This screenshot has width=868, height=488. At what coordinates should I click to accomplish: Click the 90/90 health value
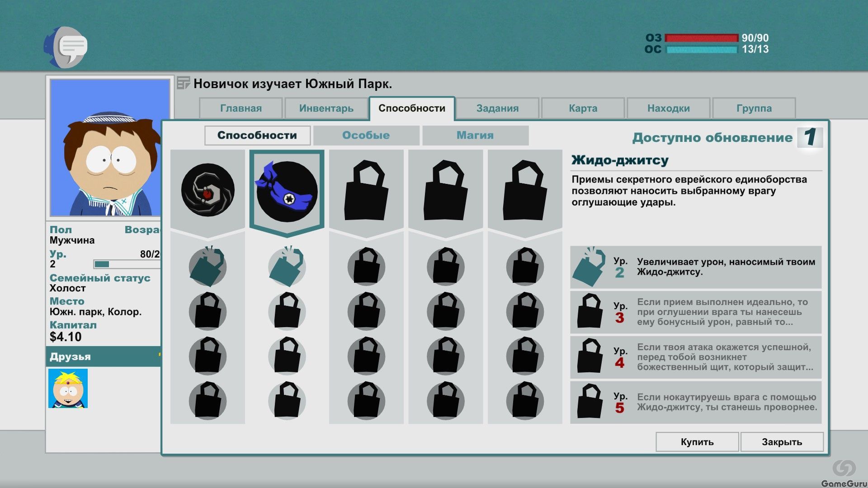click(x=755, y=38)
